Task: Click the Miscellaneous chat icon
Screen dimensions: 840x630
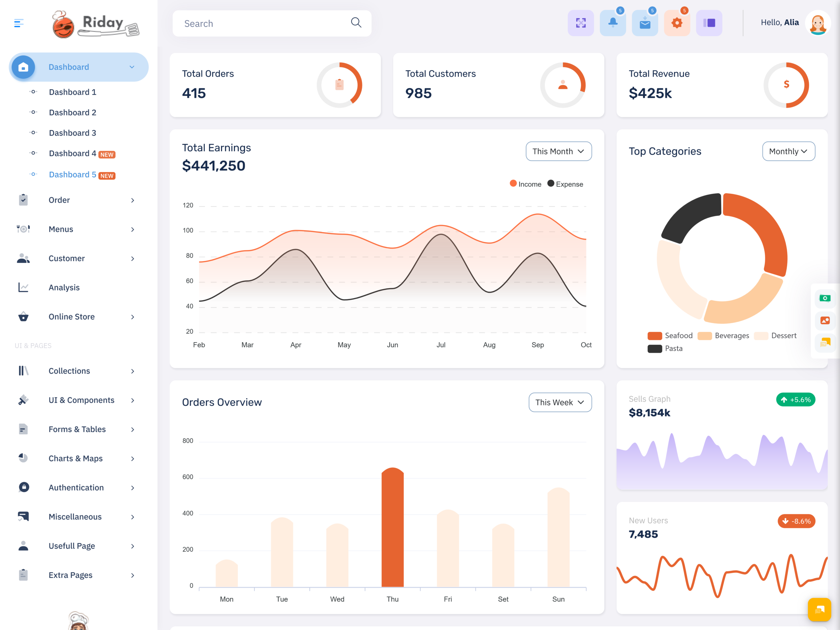Action: pyautogui.click(x=23, y=516)
